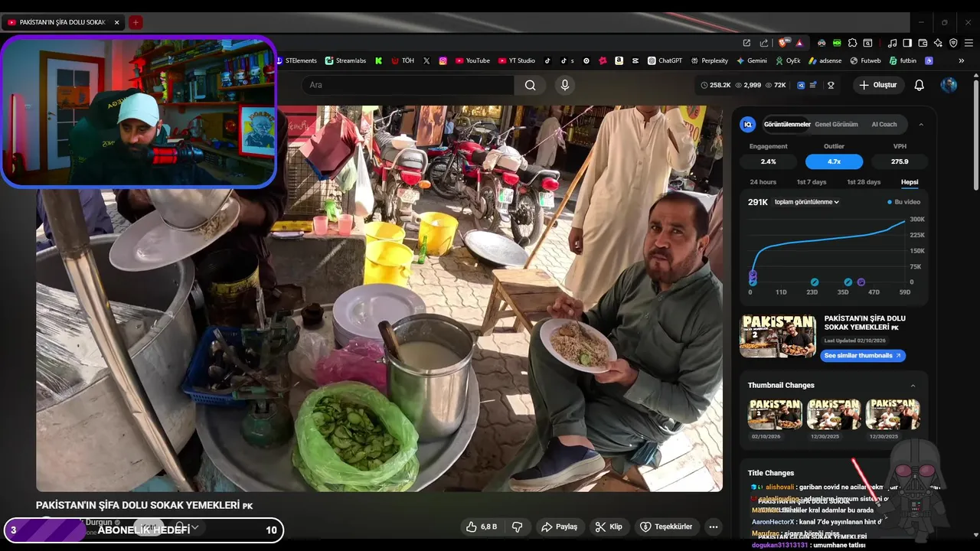This screenshot has height=551, width=980.
Task: Switch to AI Coach tab
Action: pos(884,124)
